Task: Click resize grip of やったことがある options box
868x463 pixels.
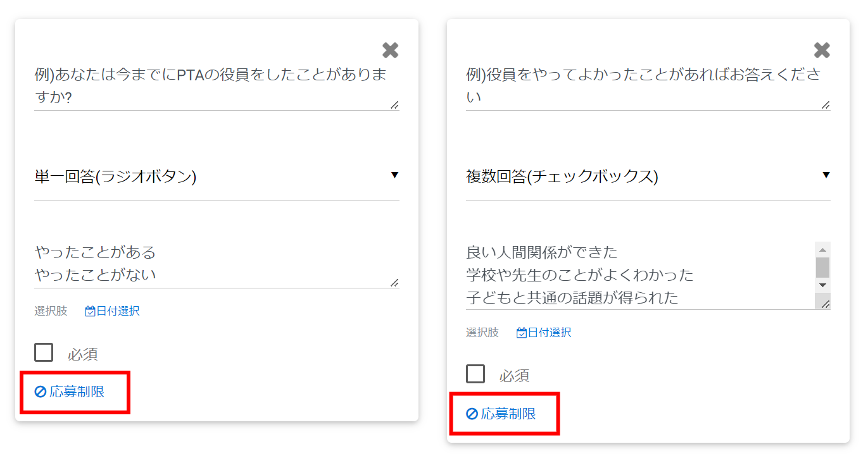Action: pyautogui.click(x=394, y=283)
